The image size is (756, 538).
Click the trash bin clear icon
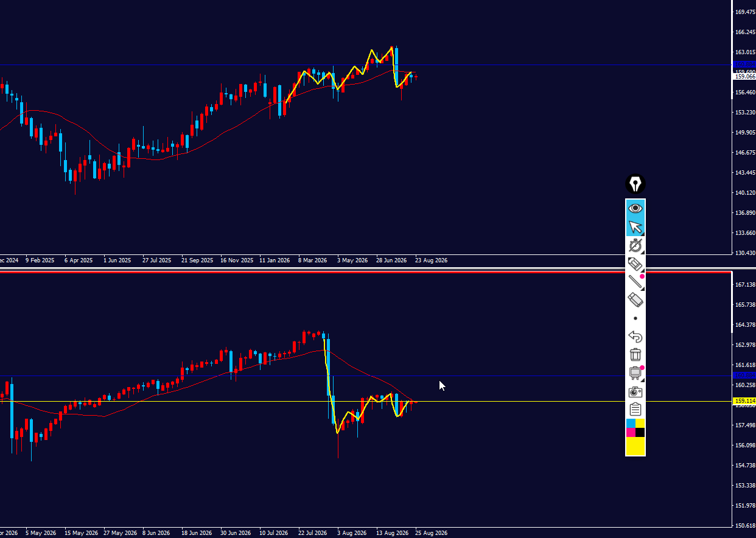point(635,354)
